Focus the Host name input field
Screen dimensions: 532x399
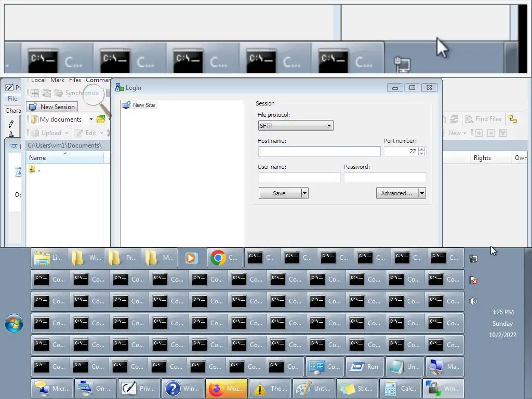coord(320,151)
